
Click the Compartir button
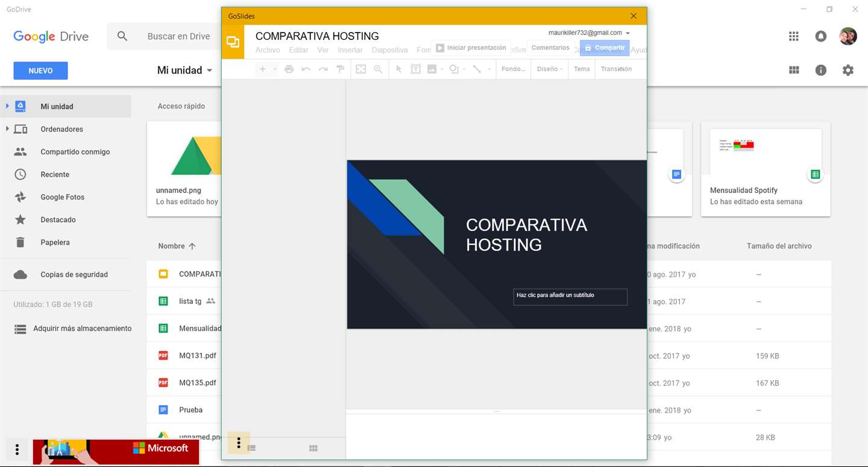tap(605, 48)
